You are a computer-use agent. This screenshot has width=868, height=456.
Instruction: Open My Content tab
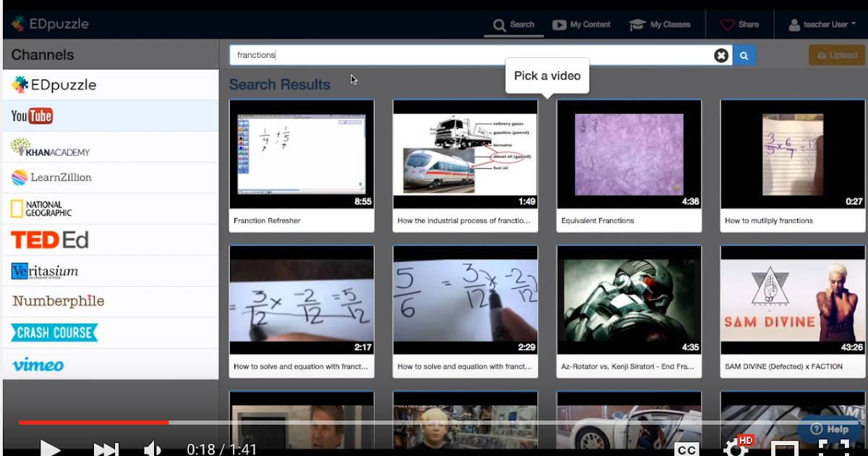tap(582, 25)
